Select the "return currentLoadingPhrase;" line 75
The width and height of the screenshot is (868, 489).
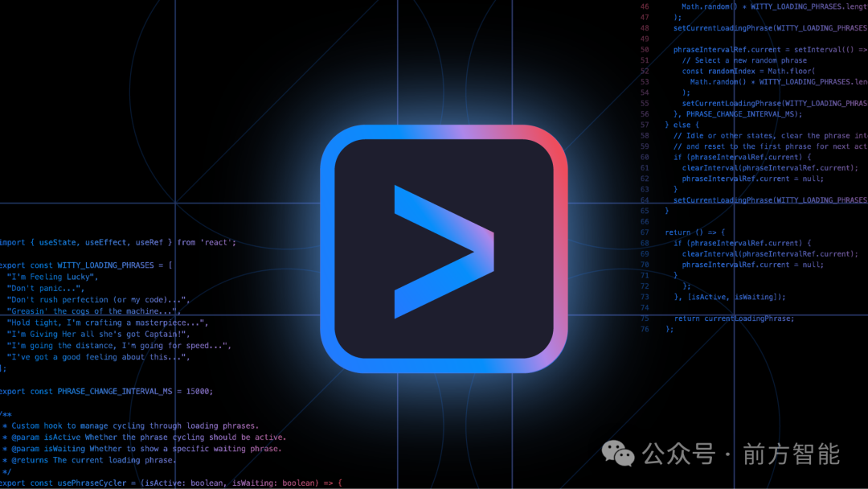(x=734, y=318)
